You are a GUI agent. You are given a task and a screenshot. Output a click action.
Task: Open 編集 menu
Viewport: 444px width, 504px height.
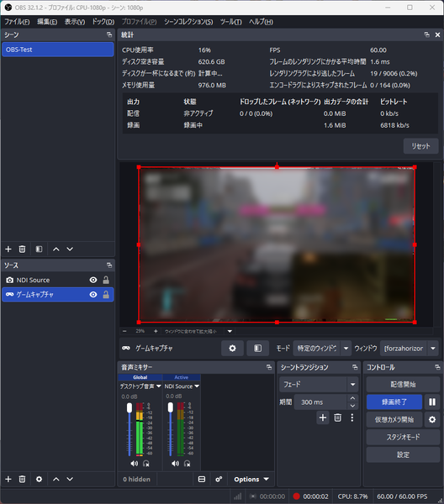coord(47,22)
